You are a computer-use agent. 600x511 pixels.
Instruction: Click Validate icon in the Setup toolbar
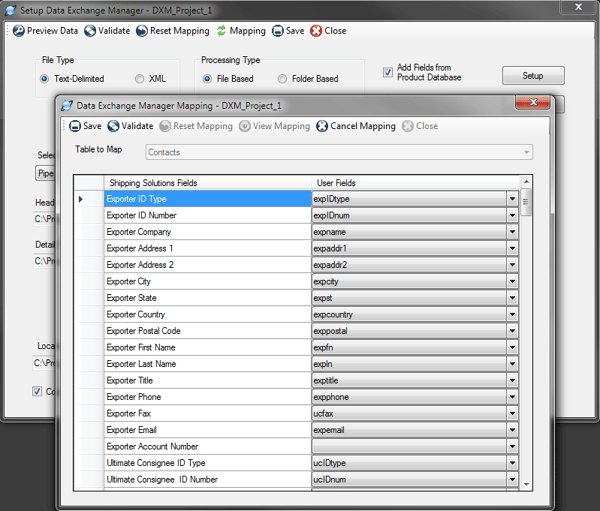coord(90,31)
